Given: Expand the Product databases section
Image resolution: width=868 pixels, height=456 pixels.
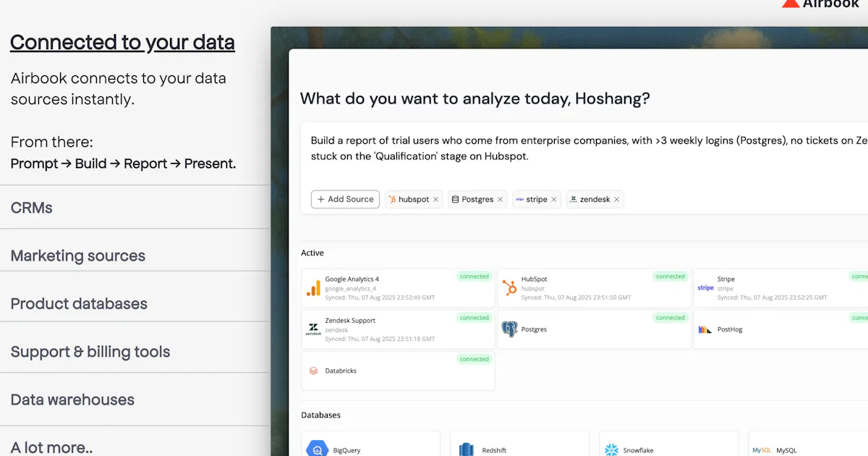Looking at the screenshot, I should [x=135, y=304].
